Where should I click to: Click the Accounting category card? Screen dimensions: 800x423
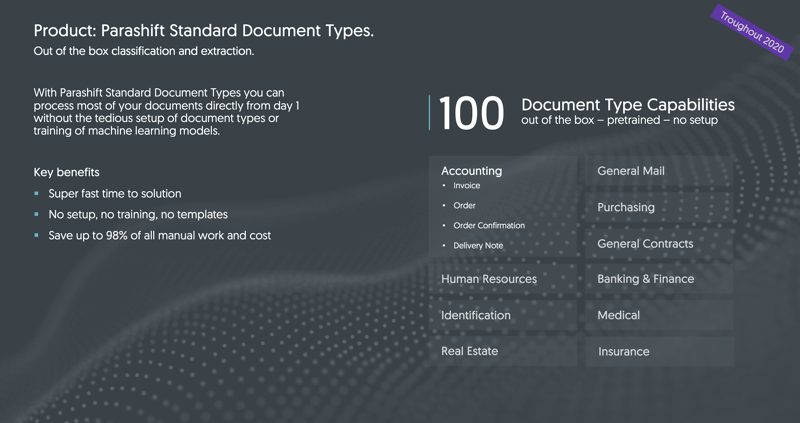[x=503, y=206]
